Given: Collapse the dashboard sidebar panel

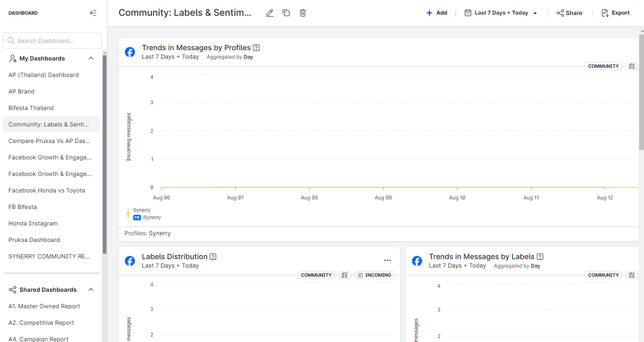Looking at the screenshot, I should (x=93, y=13).
